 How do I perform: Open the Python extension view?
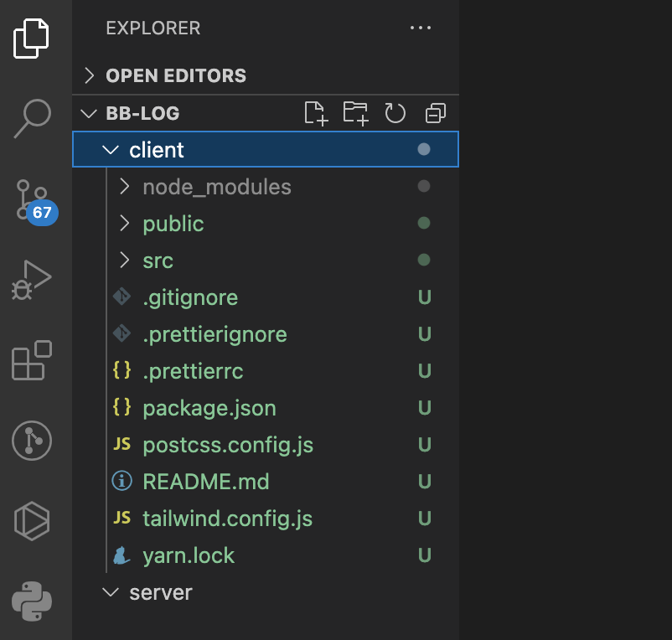[33, 600]
